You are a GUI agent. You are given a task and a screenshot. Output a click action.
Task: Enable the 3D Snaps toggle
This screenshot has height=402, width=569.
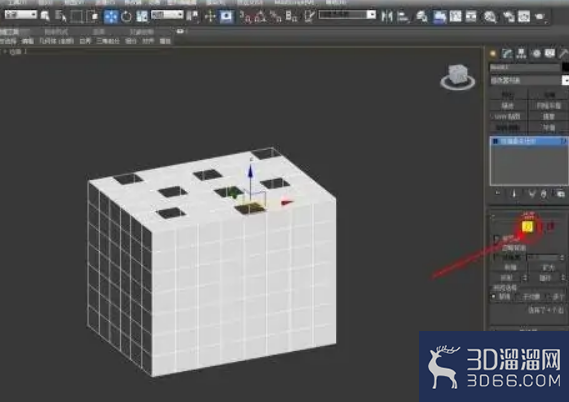[246, 16]
